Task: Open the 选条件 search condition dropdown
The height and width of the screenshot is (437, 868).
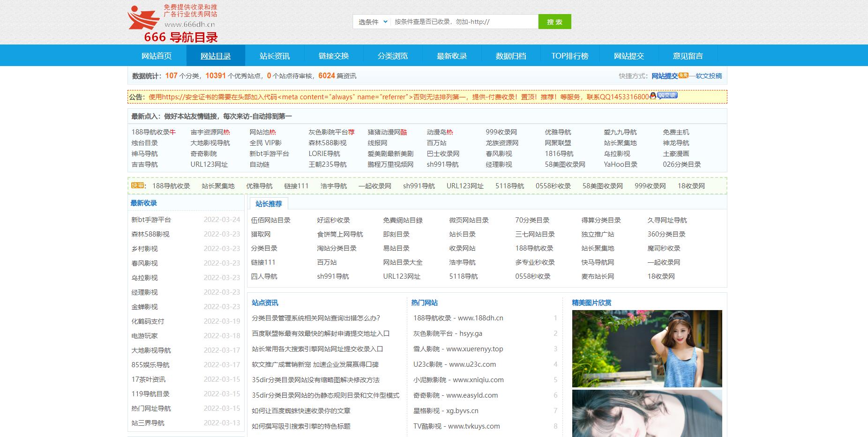Action: (373, 22)
